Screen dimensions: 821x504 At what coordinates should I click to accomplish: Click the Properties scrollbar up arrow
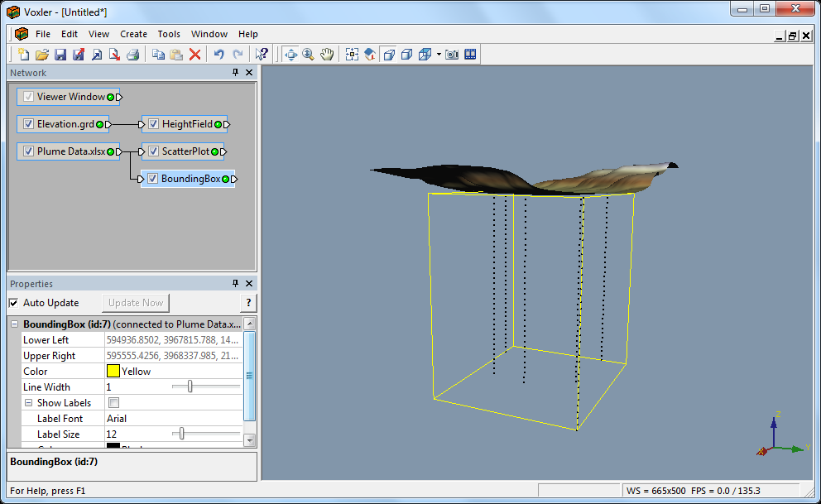pos(250,324)
